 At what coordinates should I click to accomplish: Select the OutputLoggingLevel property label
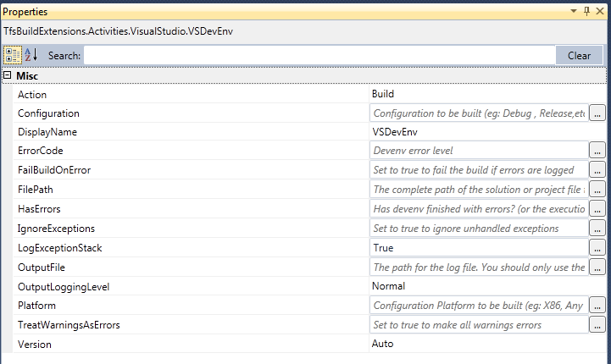64,287
